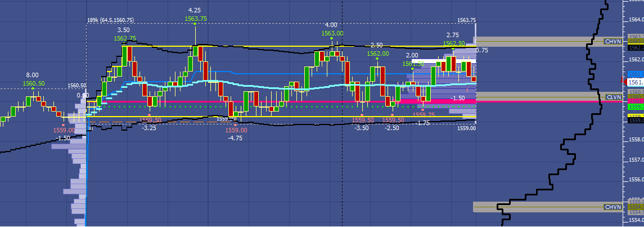Viewport: 644px width, 227px height.
Task: Click the -2.50 swing low value
Action: [x=392, y=128]
